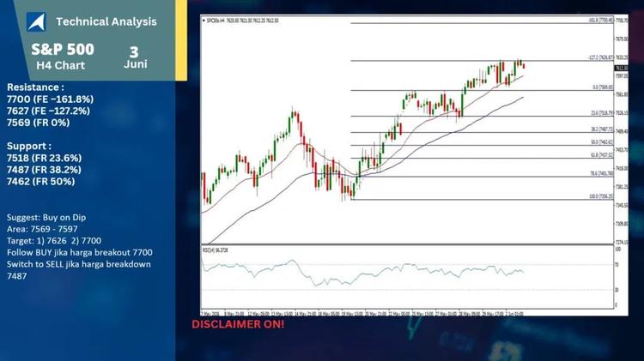Click the 38.2 Fibonacci level label on chart

(602, 129)
